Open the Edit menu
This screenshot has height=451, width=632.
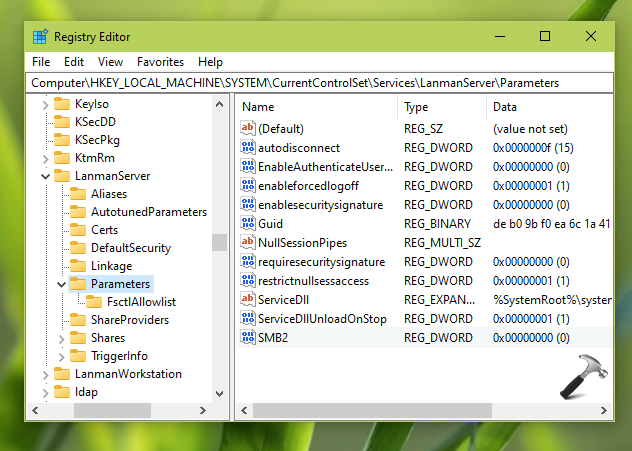[74, 62]
